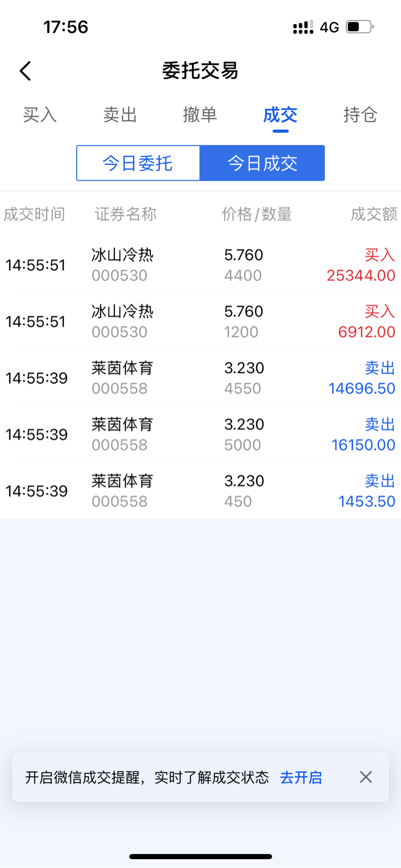401x868 pixels.
Task: Tap the battery status icon
Action: [360, 27]
